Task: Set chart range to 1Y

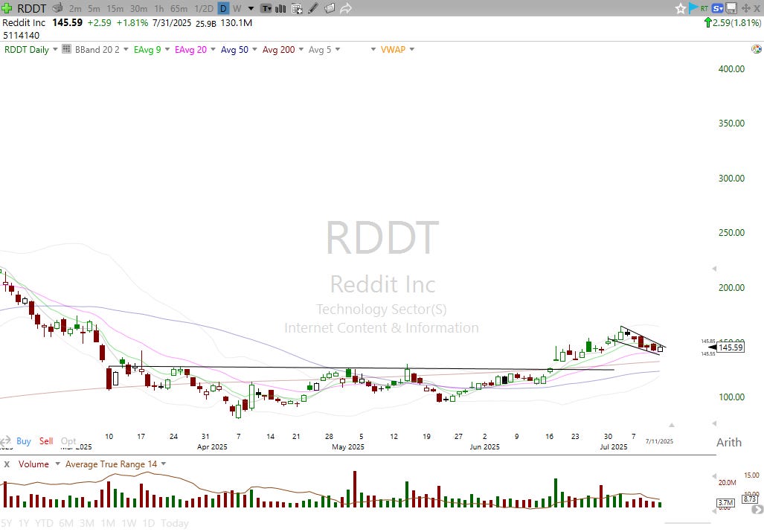Action: (23, 523)
